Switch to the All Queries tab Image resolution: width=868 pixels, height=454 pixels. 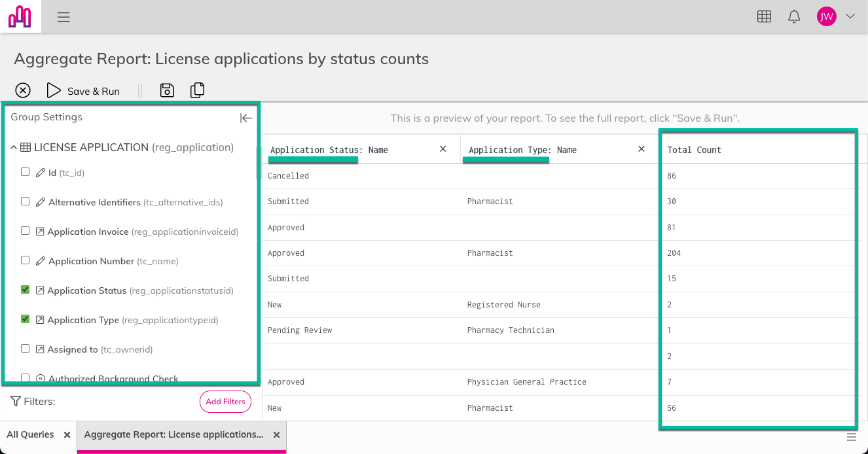pos(30,435)
